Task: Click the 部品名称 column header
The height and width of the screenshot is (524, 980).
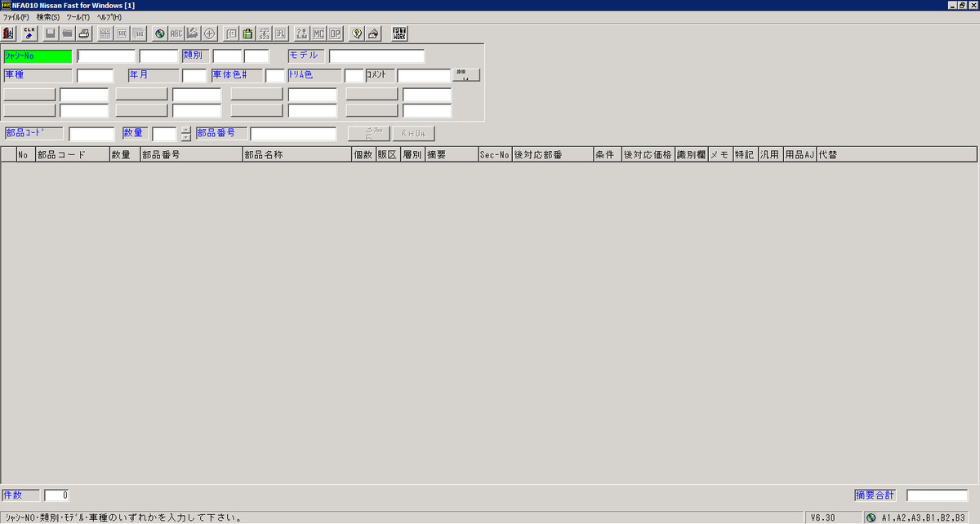Action: pyautogui.click(x=296, y=154)
